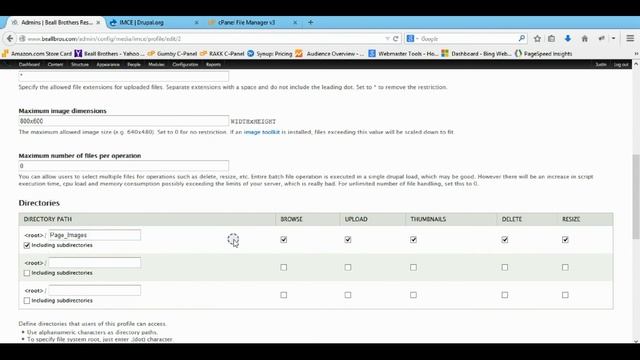The image size is (640, 360).
Task: Open the People admin menu item
Action: (134, 64)
